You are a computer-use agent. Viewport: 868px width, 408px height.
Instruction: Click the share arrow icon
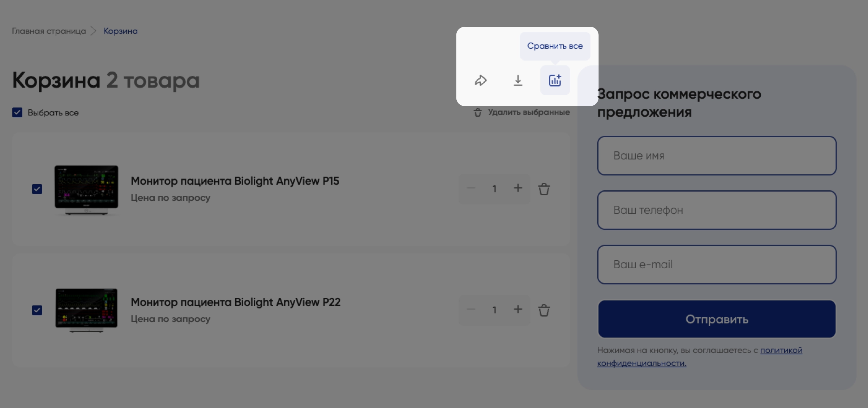click(x=481, y=80)
